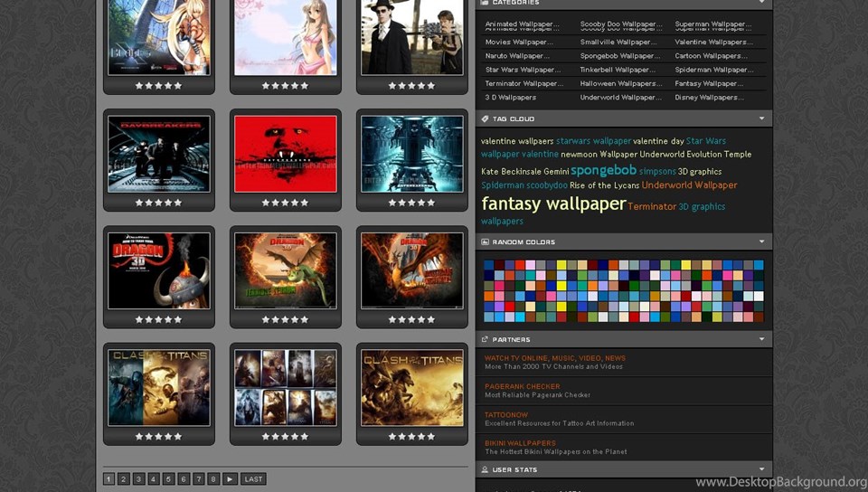Open page 1 in pagination
Image resolution: width=868 pixels, height=492 pixels.
[109, 479]
